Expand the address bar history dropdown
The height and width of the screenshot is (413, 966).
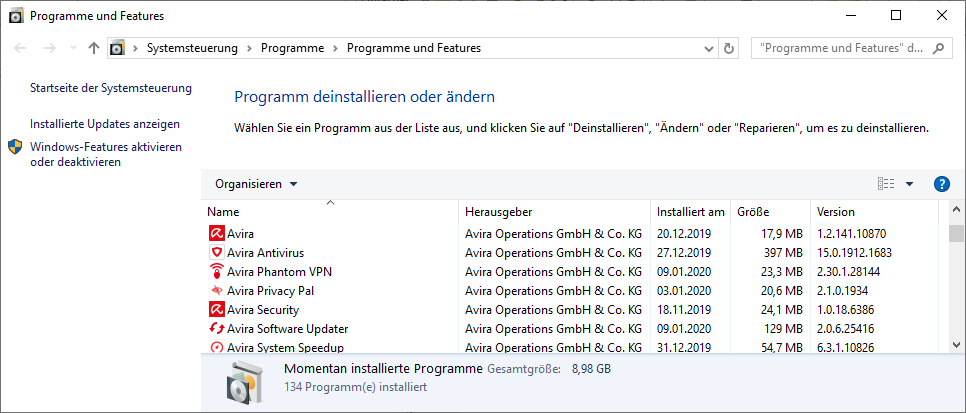(x=708, y=48)
